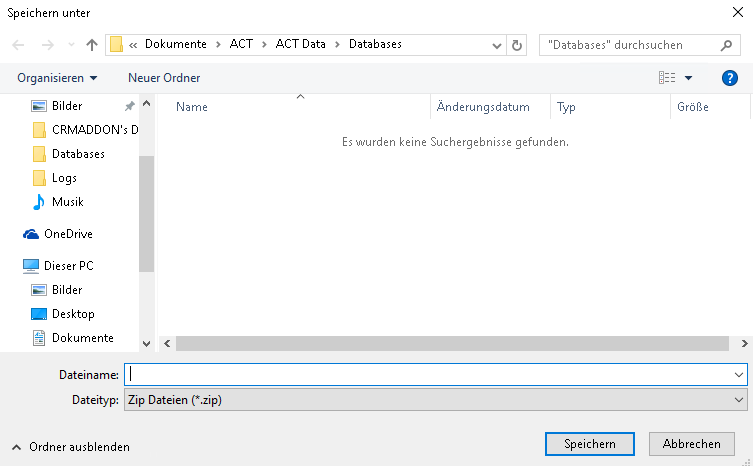Expand chevron after ACT Data breadcrumb
This screenshot has height=466, width=753.
(338, 45)
